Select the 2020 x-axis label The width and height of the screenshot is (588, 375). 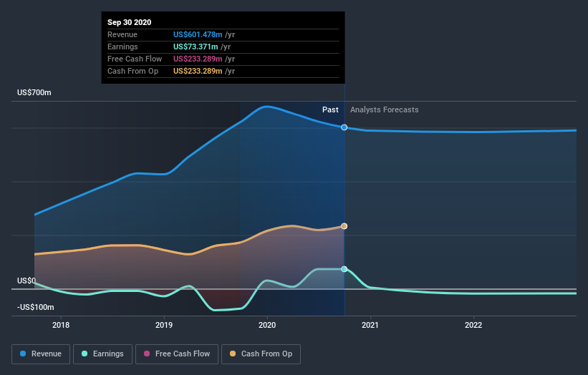click(x=267, y=325)
